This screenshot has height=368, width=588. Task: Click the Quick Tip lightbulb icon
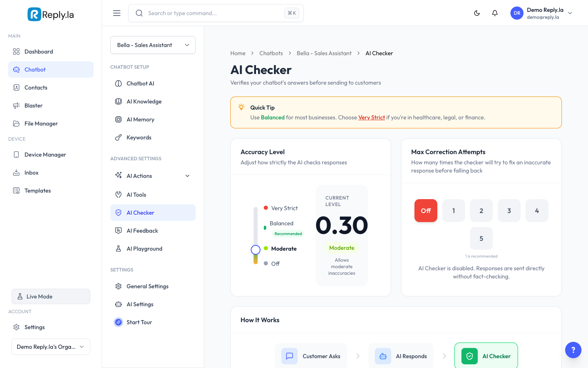click(x=241, y=107)
